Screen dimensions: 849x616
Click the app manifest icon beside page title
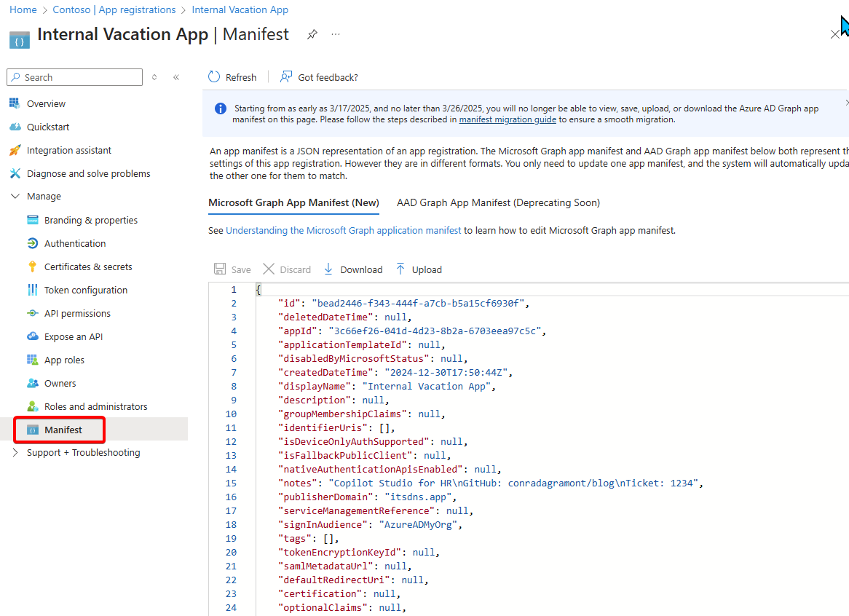point(20,41)
